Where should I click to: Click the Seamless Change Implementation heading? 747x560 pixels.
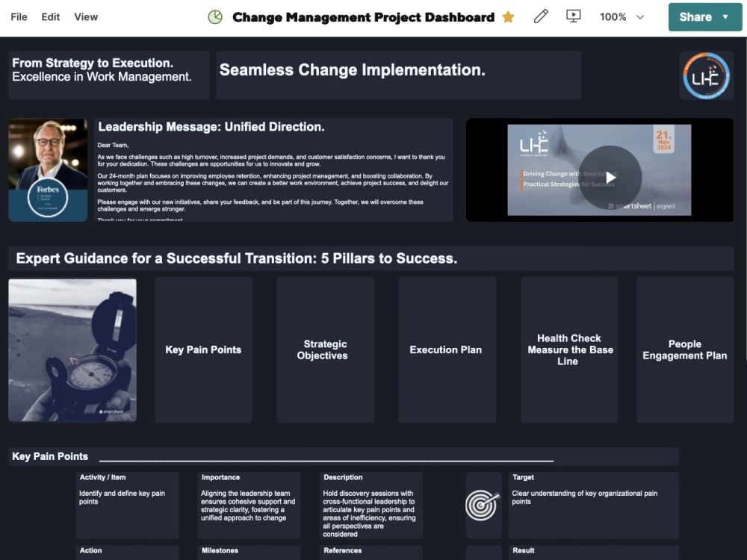point(352,70)
